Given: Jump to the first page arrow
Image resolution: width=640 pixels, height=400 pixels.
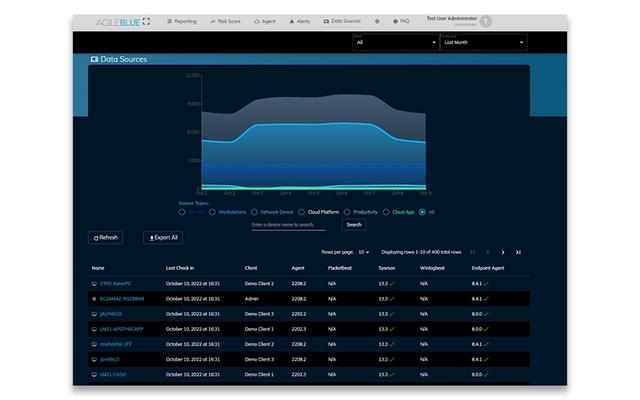Looking at the screenshot, I should [472, 252].
